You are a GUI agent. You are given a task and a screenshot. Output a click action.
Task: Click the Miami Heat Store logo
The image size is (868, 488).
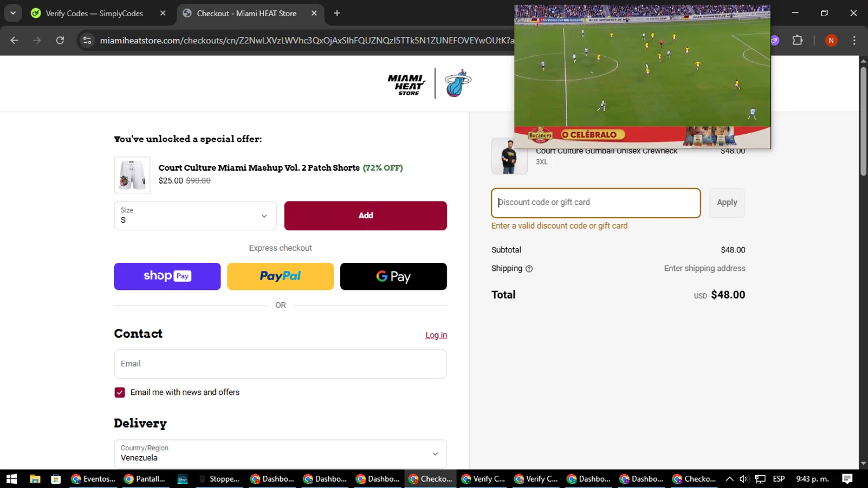coord(430,84)
